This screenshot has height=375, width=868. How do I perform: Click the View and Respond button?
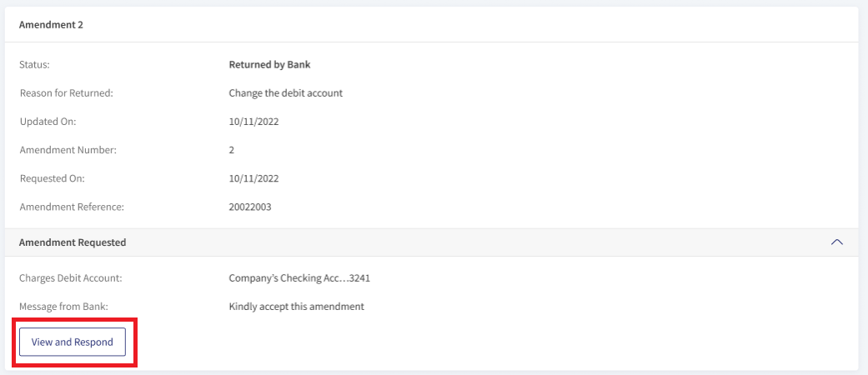point(73,342)
